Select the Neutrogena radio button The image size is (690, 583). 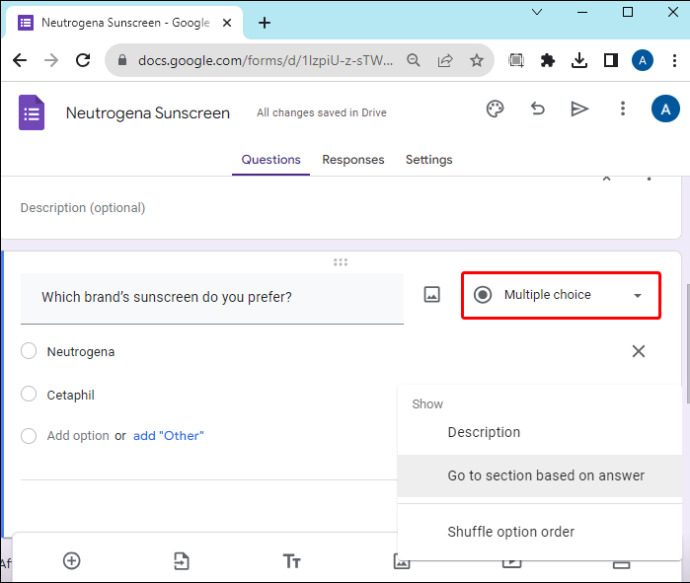(x=29, y=351)
